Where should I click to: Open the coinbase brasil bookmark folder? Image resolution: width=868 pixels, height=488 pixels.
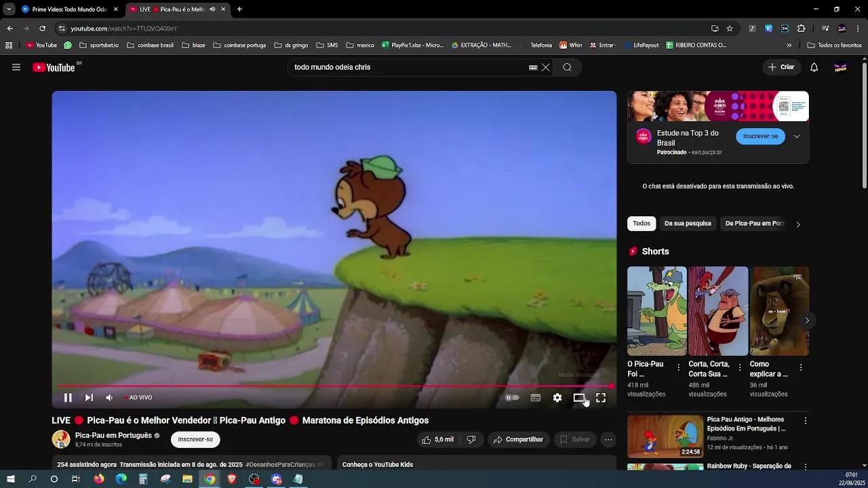[x=150, y=45]
